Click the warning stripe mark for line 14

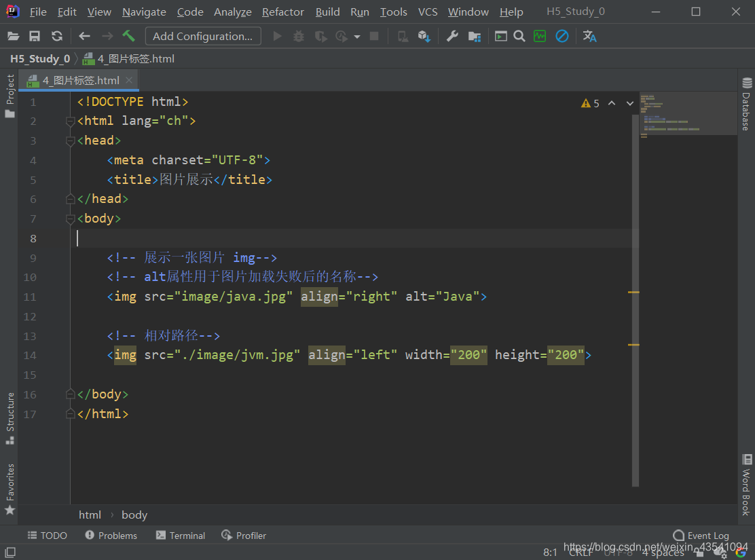[633, 345]
